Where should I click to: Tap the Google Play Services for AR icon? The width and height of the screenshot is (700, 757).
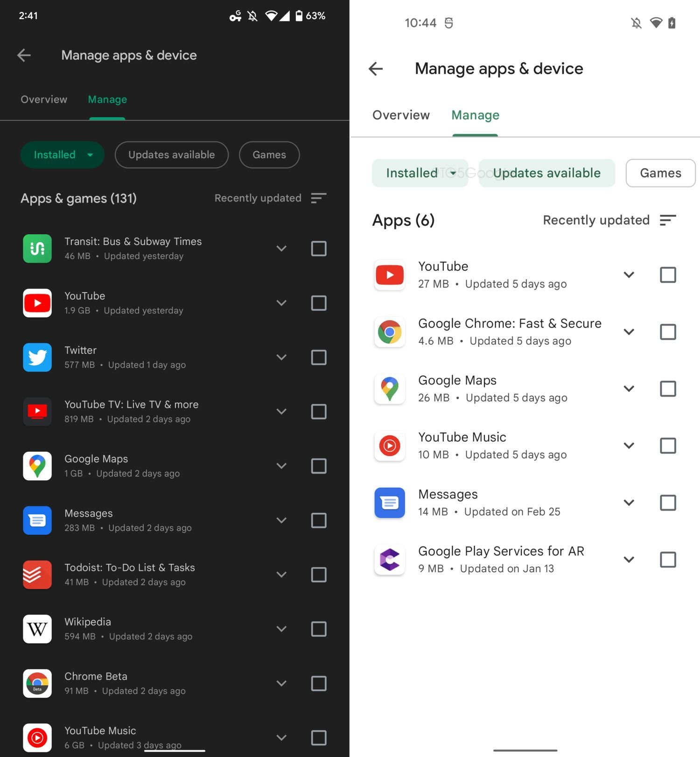(390, 560)
